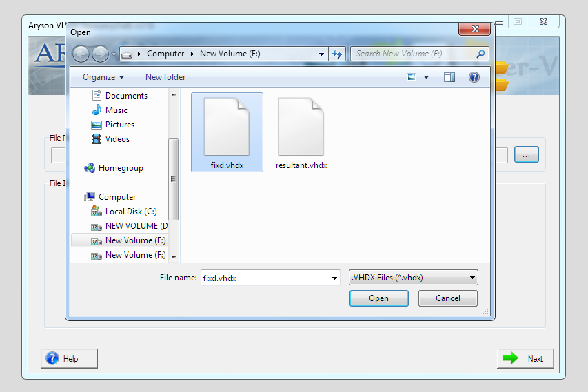Click the navigation pane scrollbar thumb

click(173, 179)
